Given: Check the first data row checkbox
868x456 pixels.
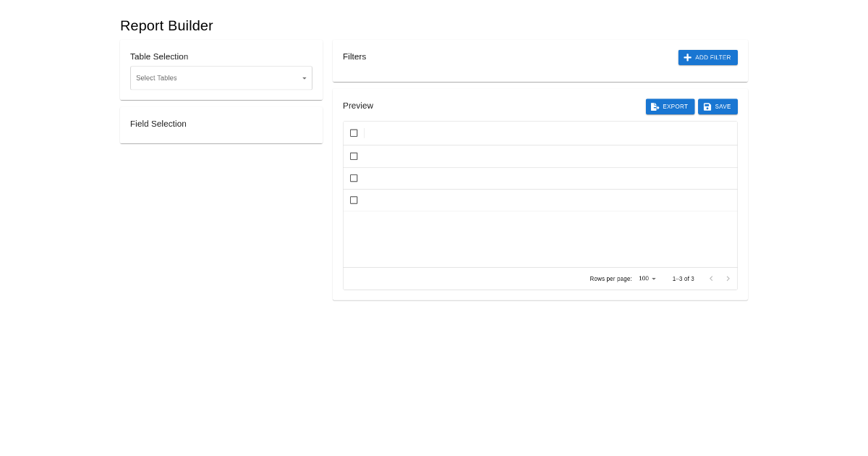Looking at the screenshot, I should [x=354, y=156].
